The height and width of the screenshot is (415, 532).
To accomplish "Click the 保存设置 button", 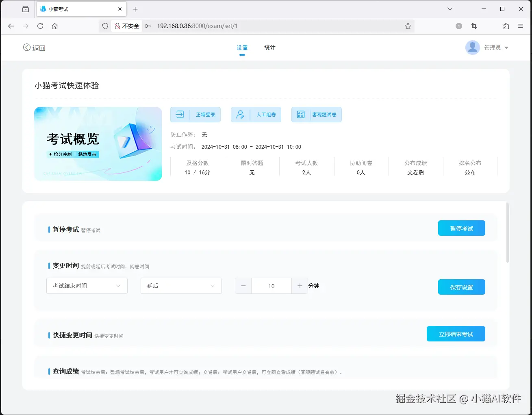I will [461, 287].
